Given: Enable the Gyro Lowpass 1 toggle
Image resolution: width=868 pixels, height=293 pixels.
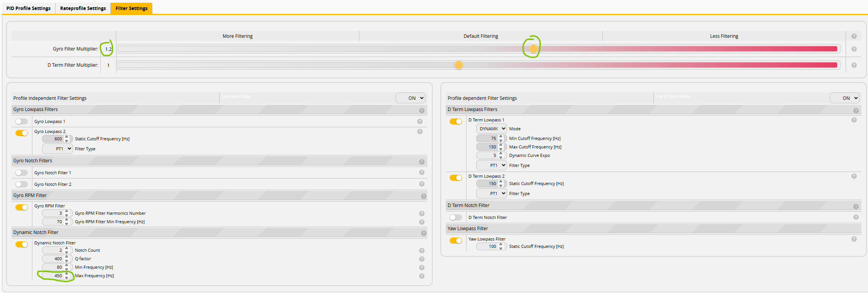Looking at the screenshot, I should (x=22, y=121).
